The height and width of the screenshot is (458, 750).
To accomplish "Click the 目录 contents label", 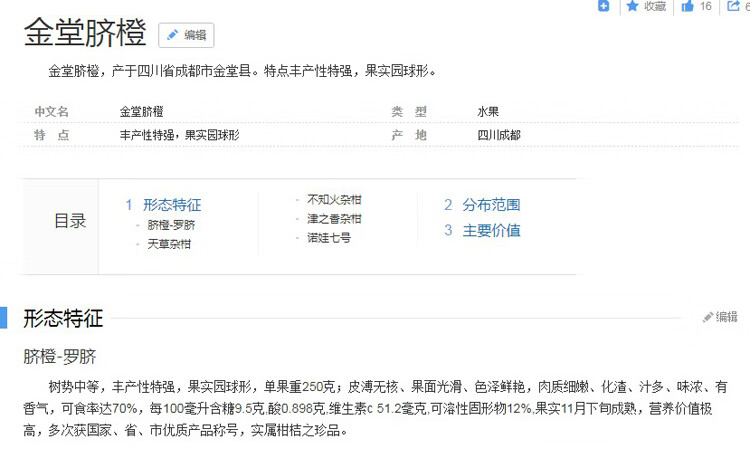I will [70, 221].
